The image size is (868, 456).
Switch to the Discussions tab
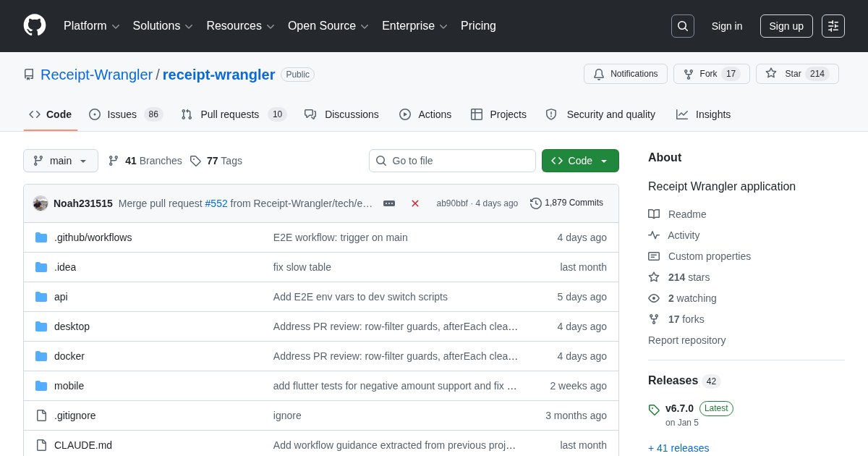(341, 114)
